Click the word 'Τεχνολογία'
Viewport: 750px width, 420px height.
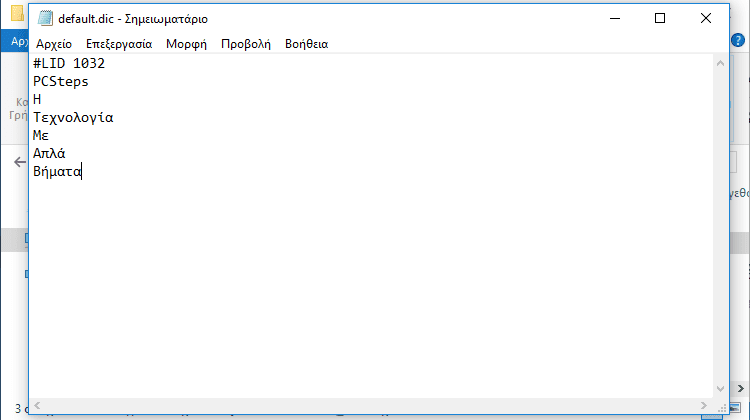pyautogui.click(x=73, y=118)
